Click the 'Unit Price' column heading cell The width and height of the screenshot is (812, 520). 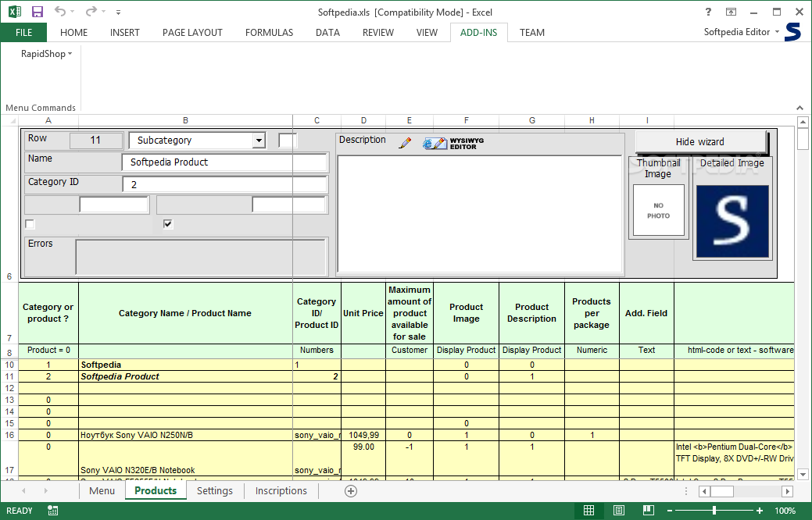point(363,313)
